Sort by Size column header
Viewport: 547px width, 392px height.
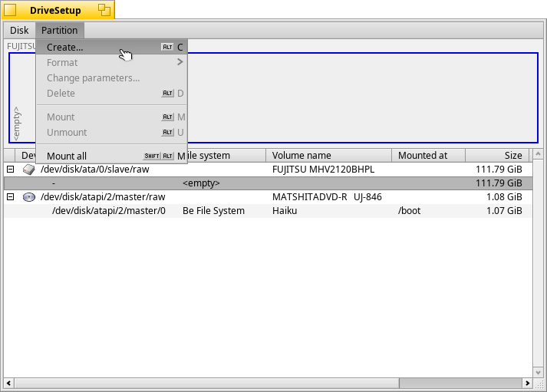coord(496,155)
